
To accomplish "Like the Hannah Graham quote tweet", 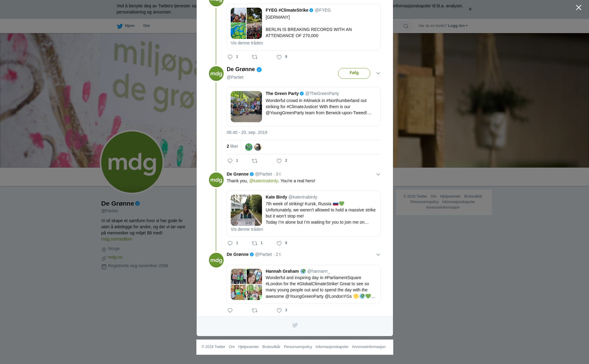I will (x=279, y=310).
